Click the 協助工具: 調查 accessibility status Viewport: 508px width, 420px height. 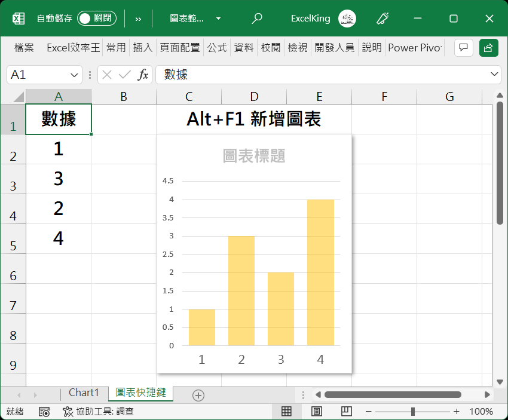click(x=99, y=412)
